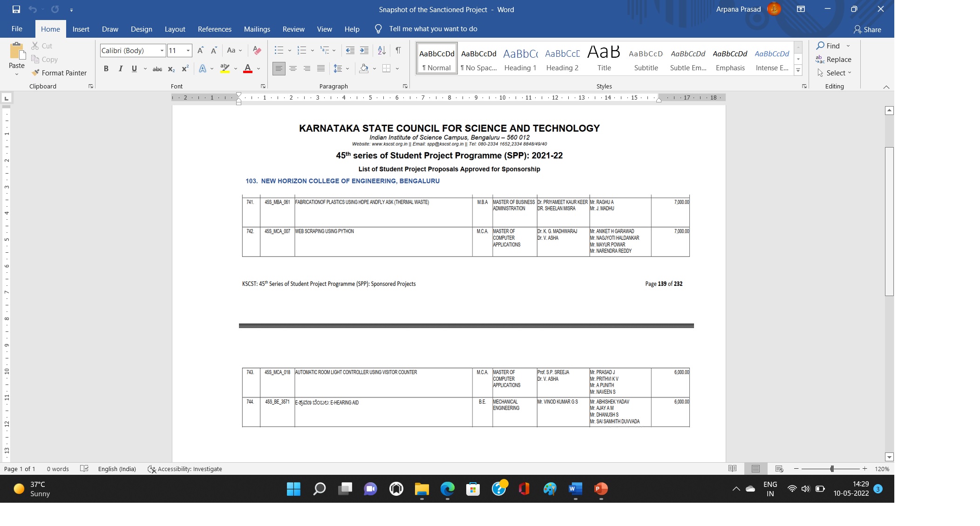Click the Format Painter brush icon
980x526 pixels.
(35, 73)
